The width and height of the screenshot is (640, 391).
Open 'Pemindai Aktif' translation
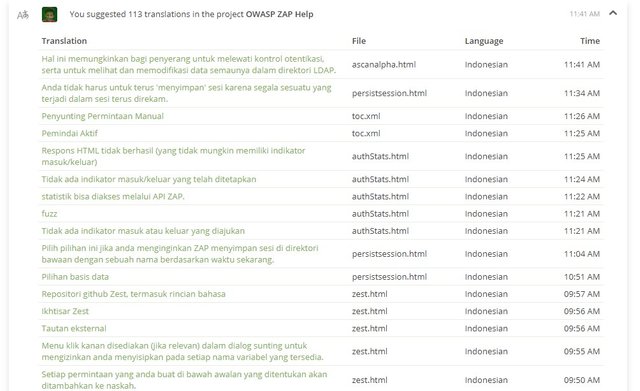tap(70, 133)
